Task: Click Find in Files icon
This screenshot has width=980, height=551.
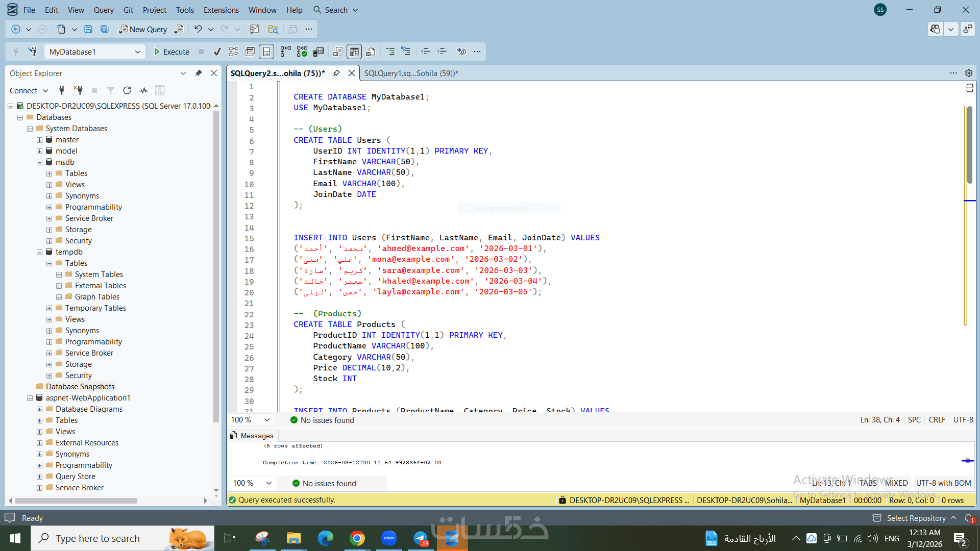Action: click(273, 29)
